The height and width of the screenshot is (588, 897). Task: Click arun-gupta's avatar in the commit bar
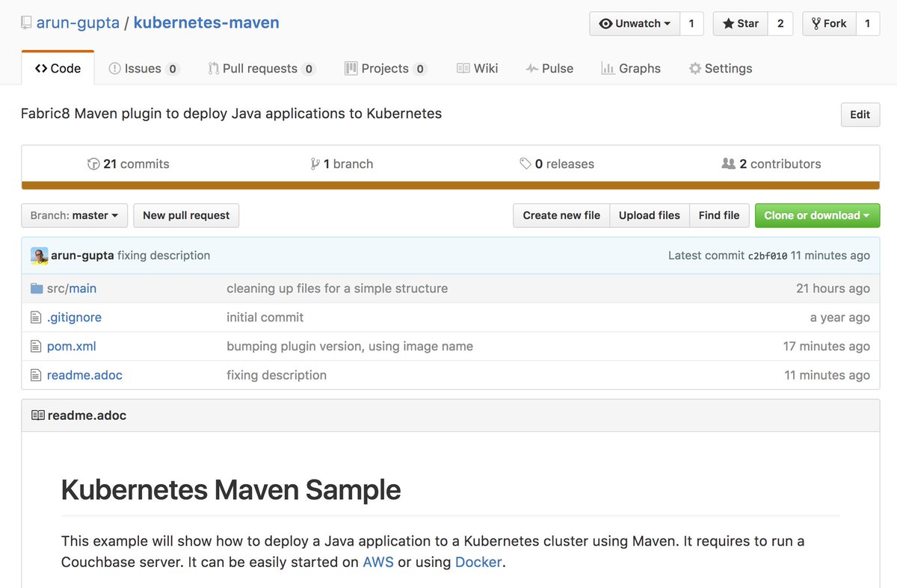(x=40, y=256)
